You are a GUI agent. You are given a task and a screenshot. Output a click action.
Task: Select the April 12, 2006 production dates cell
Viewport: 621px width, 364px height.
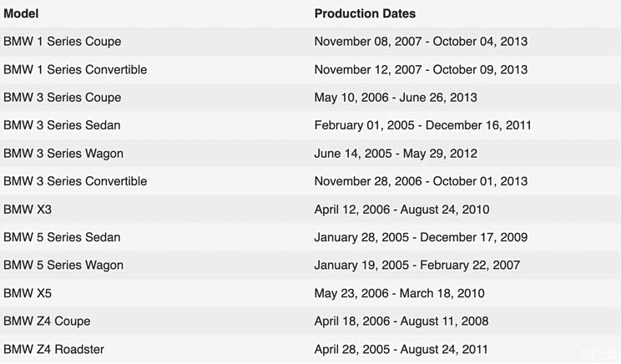pos(401,210)
